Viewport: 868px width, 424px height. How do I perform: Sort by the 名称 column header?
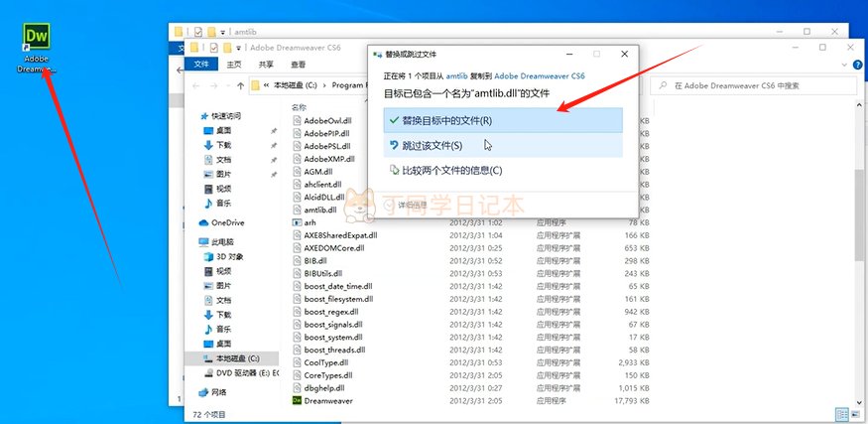click(300, 107)
